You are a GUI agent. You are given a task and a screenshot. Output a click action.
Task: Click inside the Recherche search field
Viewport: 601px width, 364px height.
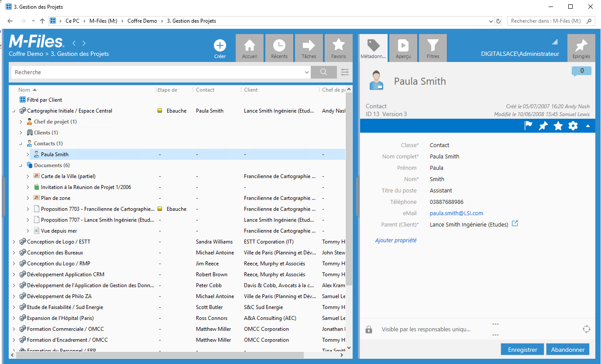pyautogui.click(x=157, y=72)
